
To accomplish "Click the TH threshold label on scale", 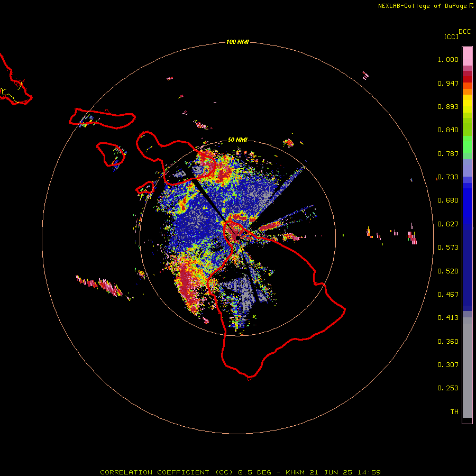I will 454,412.
